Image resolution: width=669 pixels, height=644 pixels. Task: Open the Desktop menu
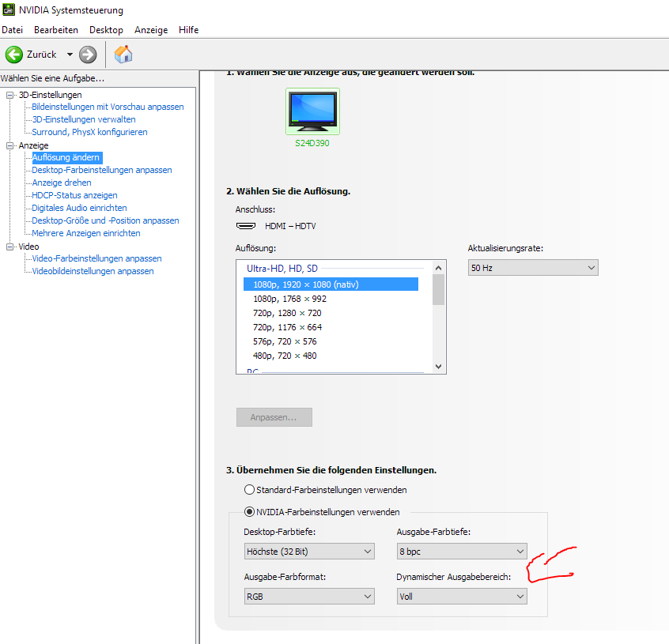click(x=106, y=30)
